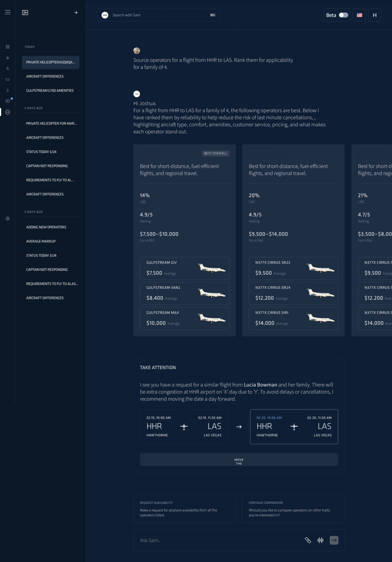
Task: Open the messages icon with notification dot
Action: point(8,101)
